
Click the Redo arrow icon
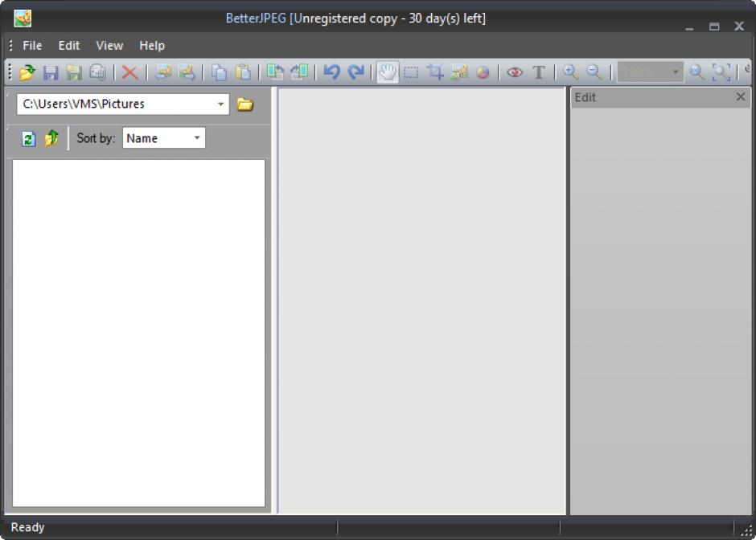(x=355, y=72)
